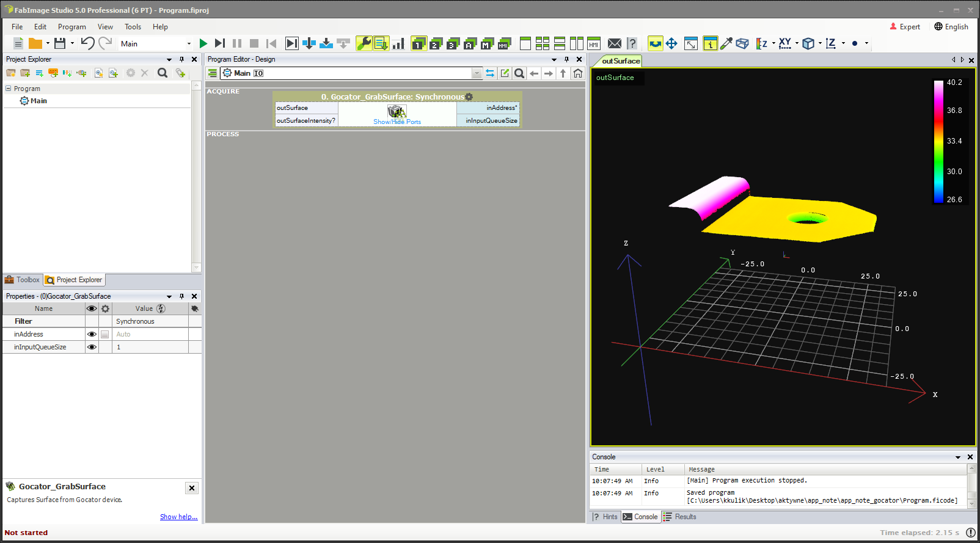Click the Save floppy disk icon
Screen dimensions: 980x543
point(60,43)
